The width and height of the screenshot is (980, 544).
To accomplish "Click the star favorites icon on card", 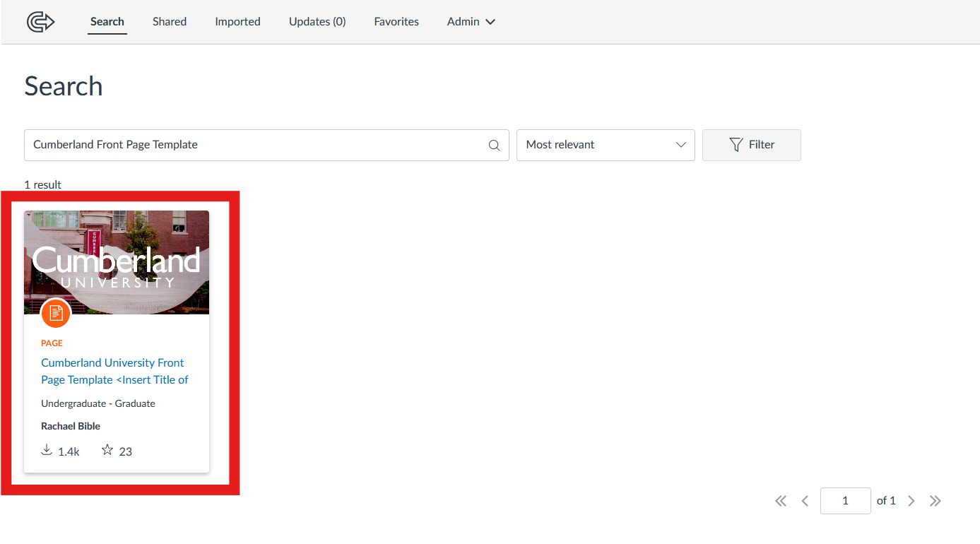I will pos(107,450).
